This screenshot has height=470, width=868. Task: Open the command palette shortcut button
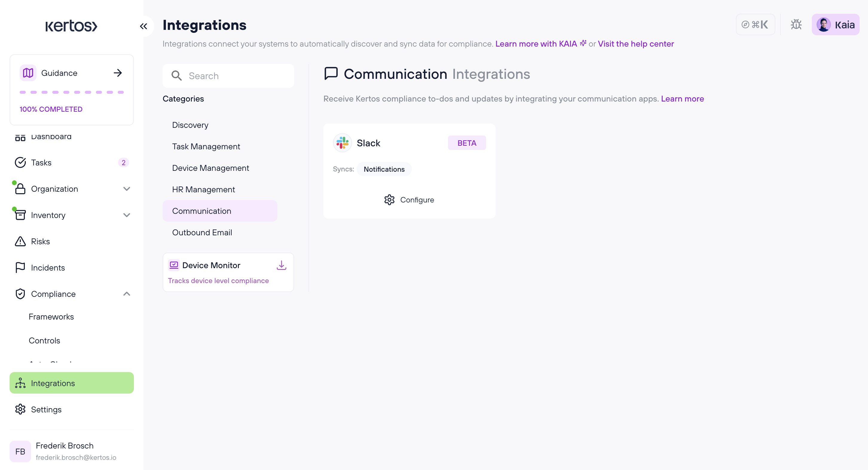755,24
